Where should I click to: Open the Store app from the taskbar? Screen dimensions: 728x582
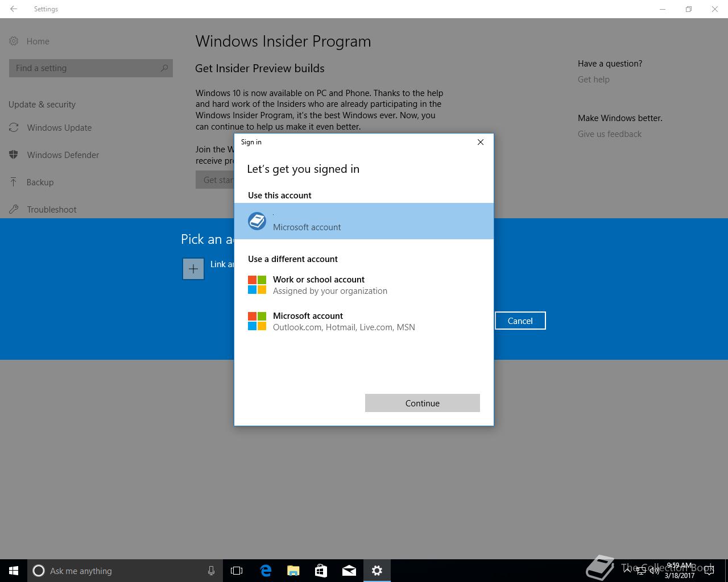321,571
